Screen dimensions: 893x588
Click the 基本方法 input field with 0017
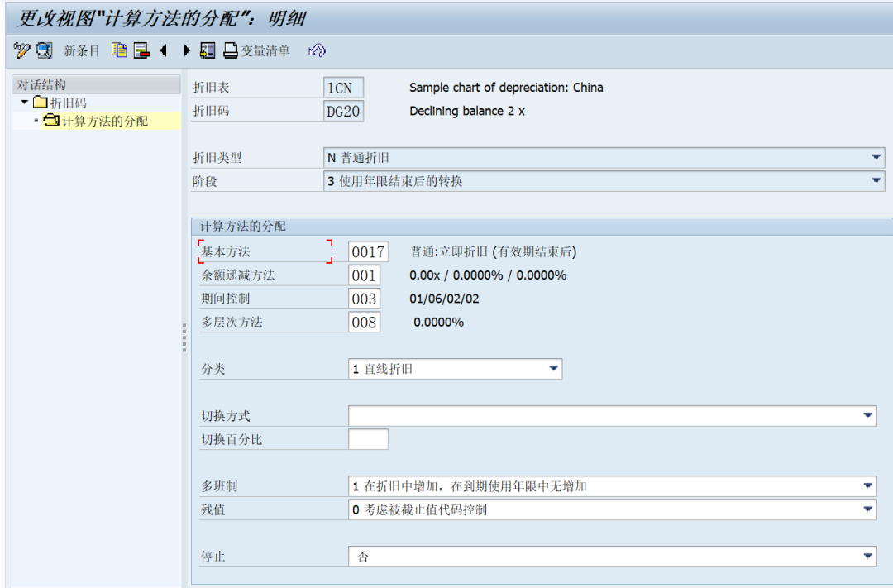tap(368, 251)
